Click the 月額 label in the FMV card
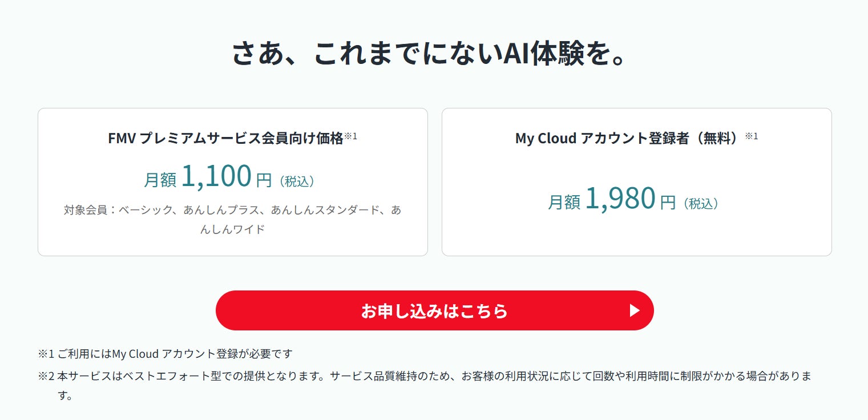The width and height of the screenshot is (868, 420). click(160, 180)
